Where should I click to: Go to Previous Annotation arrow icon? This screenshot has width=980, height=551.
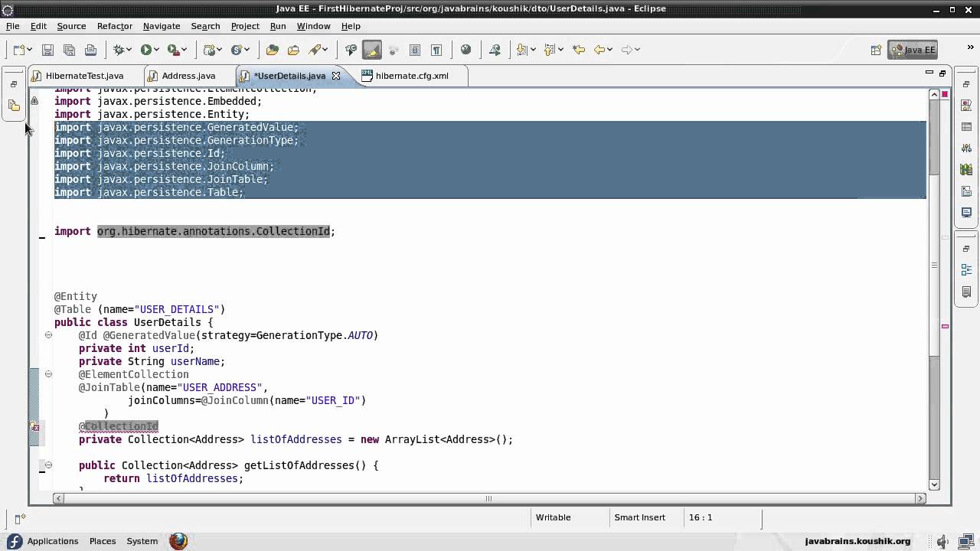[550, 50]
